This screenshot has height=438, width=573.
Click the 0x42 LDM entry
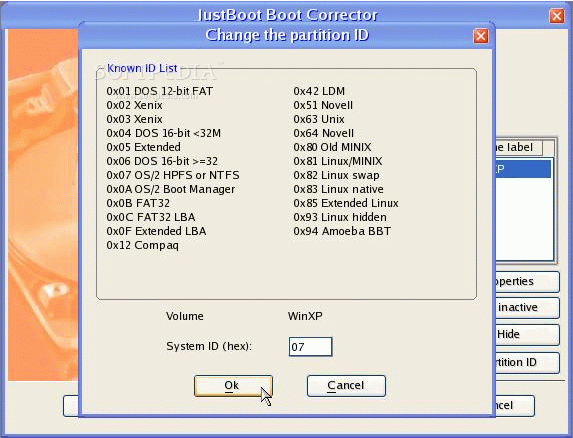tap(319, 91)
